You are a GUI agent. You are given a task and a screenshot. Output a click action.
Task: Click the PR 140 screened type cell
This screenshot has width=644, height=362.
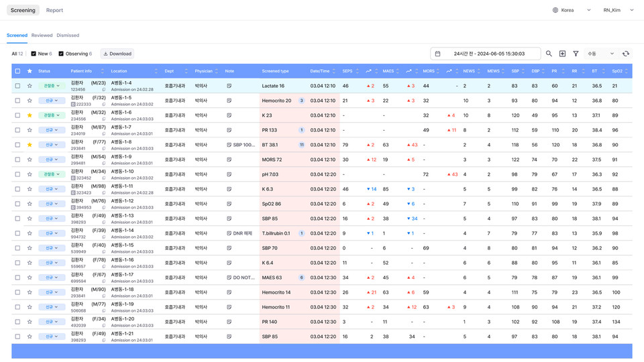click(x=270, y=322)
